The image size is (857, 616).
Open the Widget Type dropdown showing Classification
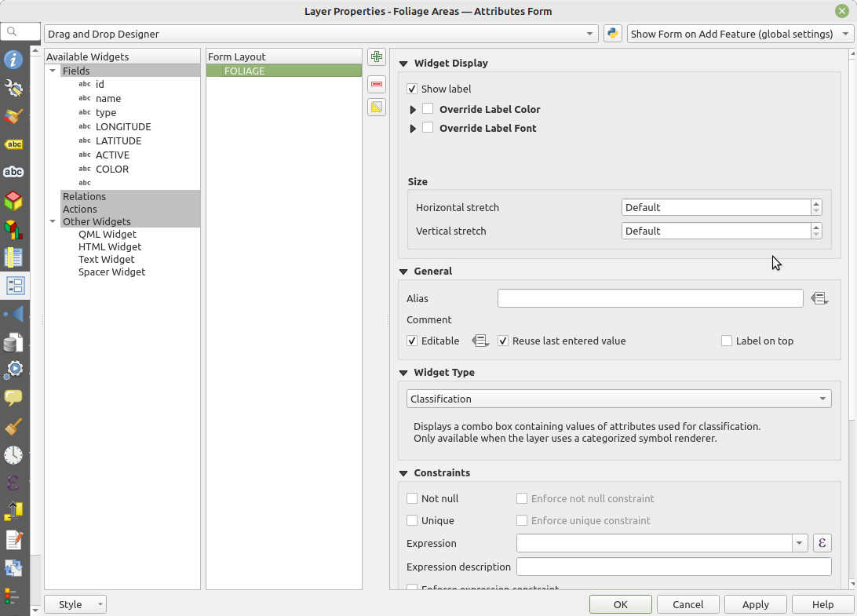[x=618, y=399]
